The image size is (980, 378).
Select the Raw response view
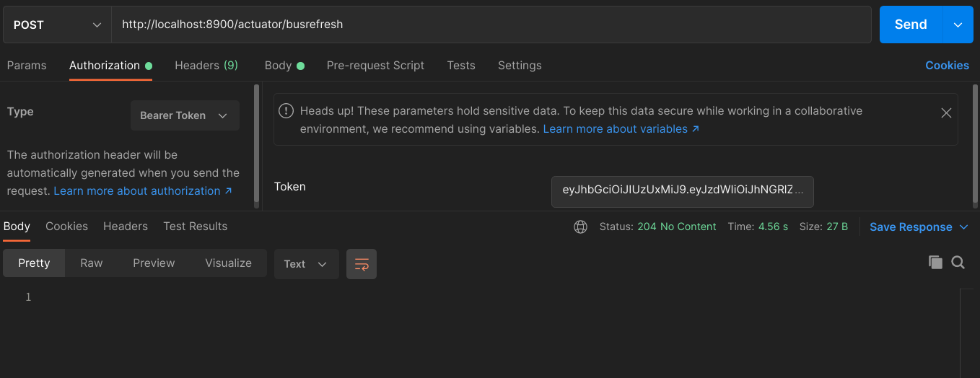[x=92, y=263]
